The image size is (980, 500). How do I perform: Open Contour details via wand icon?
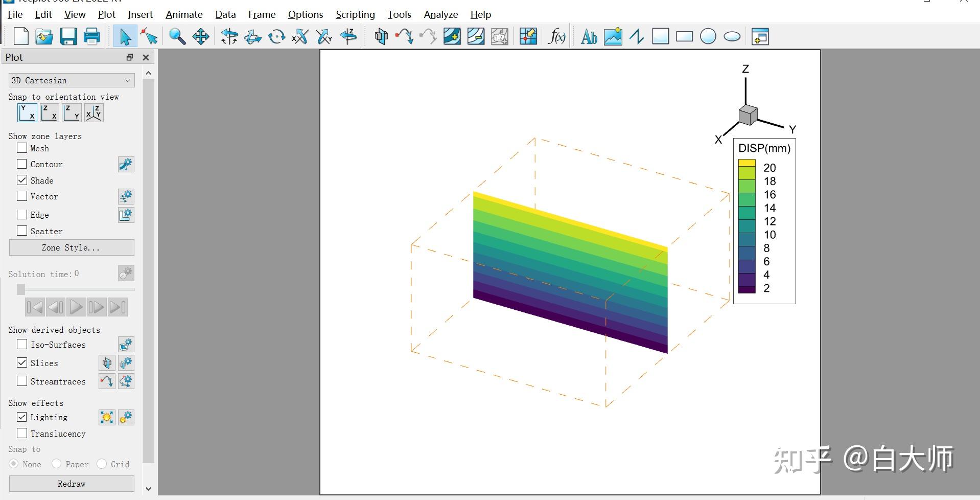126,164
